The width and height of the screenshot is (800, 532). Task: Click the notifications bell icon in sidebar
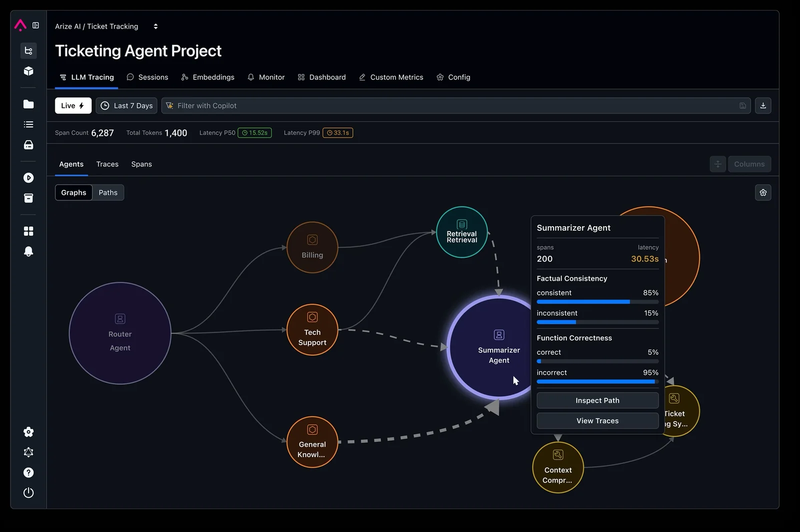(x=28, y=251)
